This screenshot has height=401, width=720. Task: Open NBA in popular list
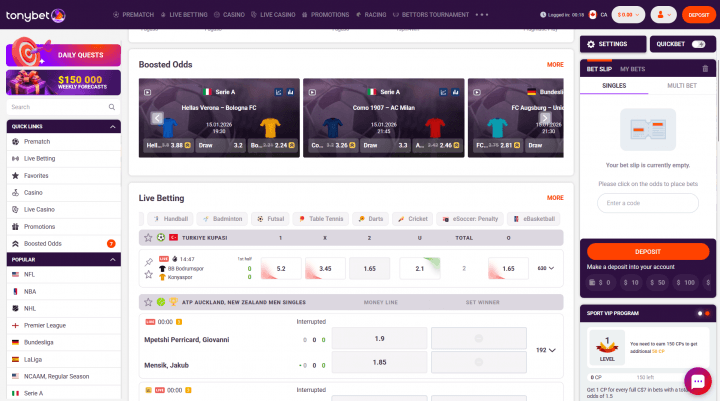point(63,291)
